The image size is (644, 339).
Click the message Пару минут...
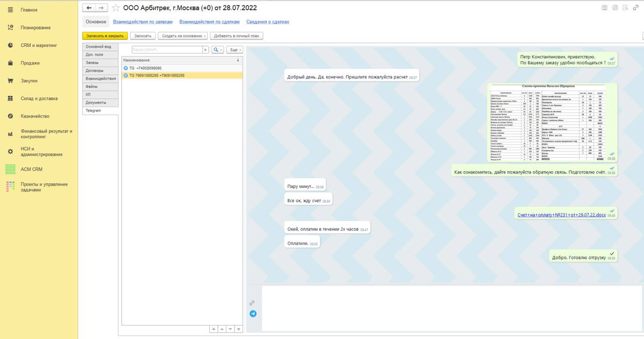coord(305,186)
